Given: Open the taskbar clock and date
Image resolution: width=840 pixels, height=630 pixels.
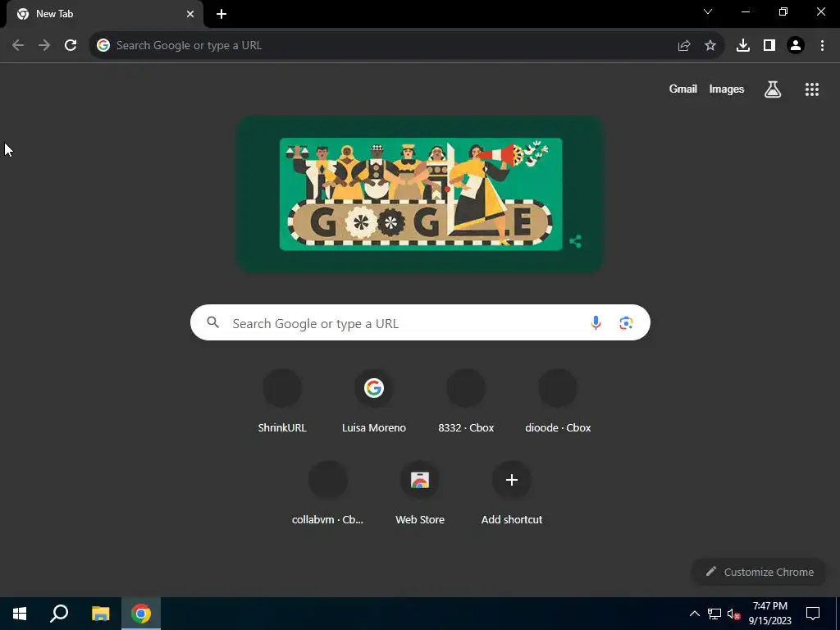Looking at the screenshot, I should coord(769,614).
